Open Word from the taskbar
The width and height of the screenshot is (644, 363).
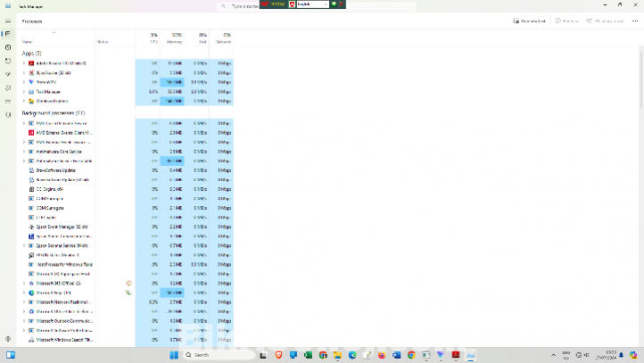396,355
